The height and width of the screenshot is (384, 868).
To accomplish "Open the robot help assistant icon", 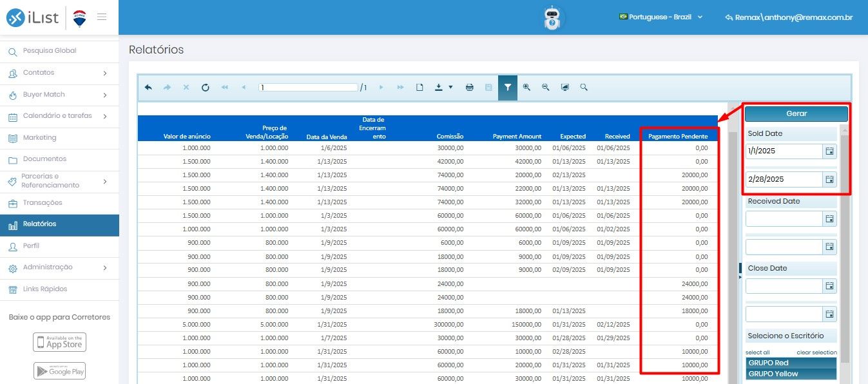I will click(552, 18).
